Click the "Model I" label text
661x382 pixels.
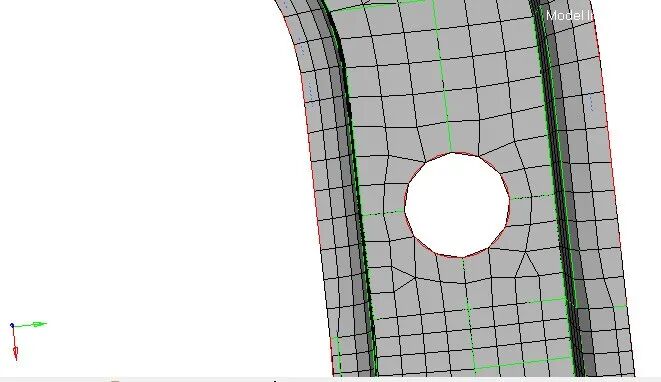point(570,16)
